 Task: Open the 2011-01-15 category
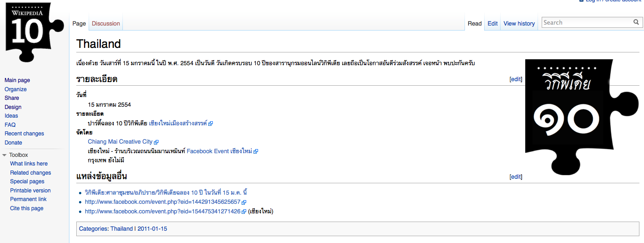click(152, 229)
